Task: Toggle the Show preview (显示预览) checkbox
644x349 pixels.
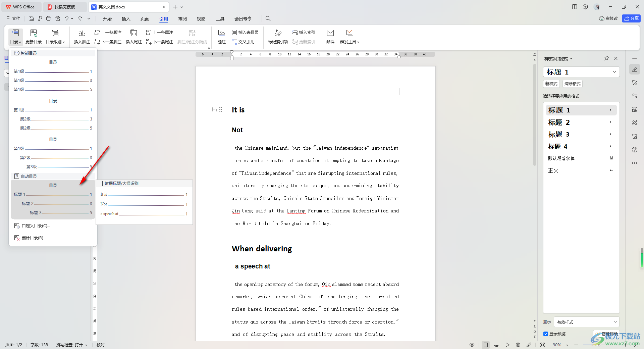Action: point(546,334)
